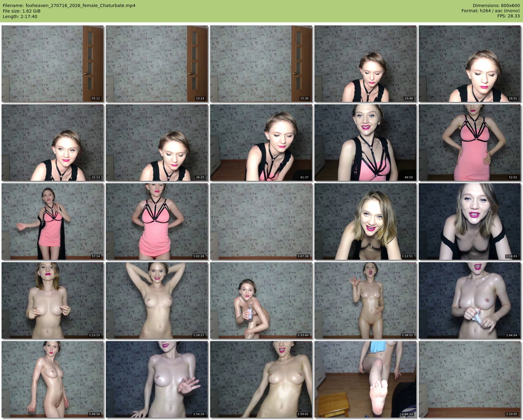
Task: Click the frame marked 2:04:53
Action: pyautogui.click(x=365, y=379)
